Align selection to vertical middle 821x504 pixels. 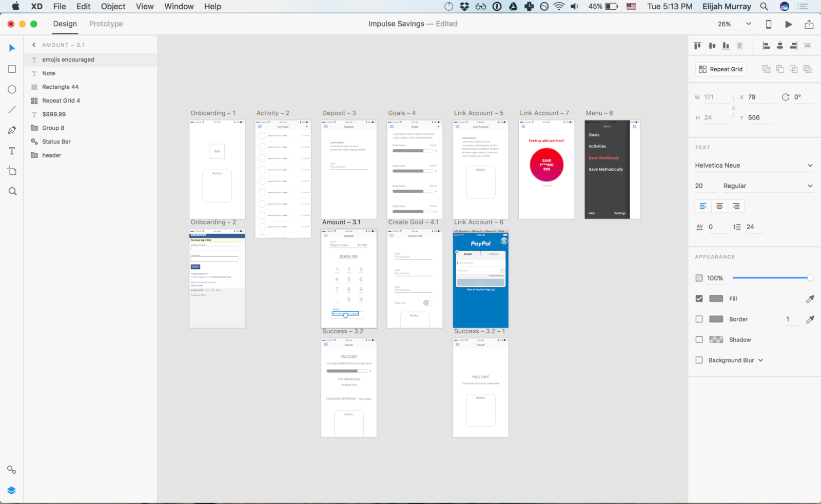[x=712, y=46]
